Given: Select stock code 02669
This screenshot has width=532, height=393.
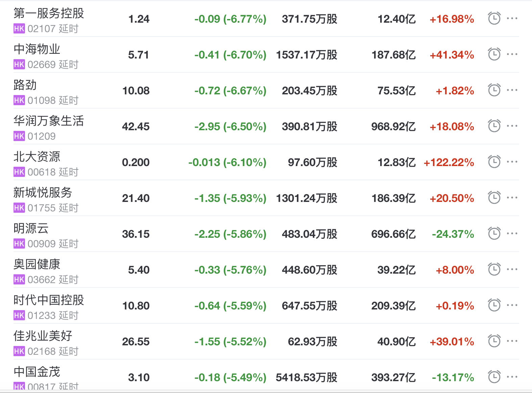Looking at the screenshot, I should pos(42,65).
